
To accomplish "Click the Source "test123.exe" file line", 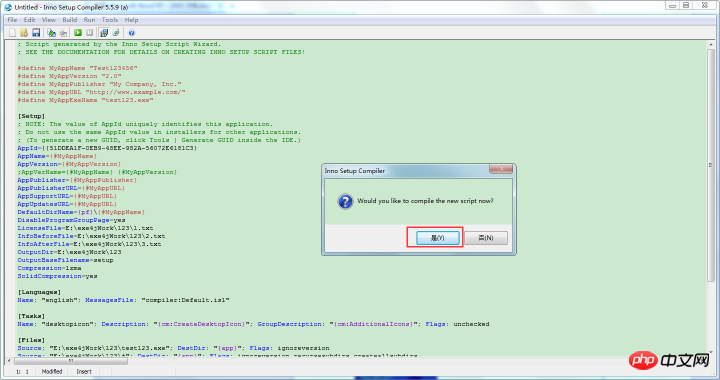I will pos(174,348).
